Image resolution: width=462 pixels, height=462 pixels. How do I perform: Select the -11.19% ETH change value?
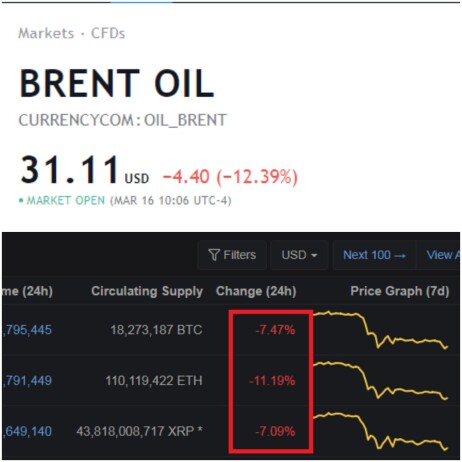[272, 381]
